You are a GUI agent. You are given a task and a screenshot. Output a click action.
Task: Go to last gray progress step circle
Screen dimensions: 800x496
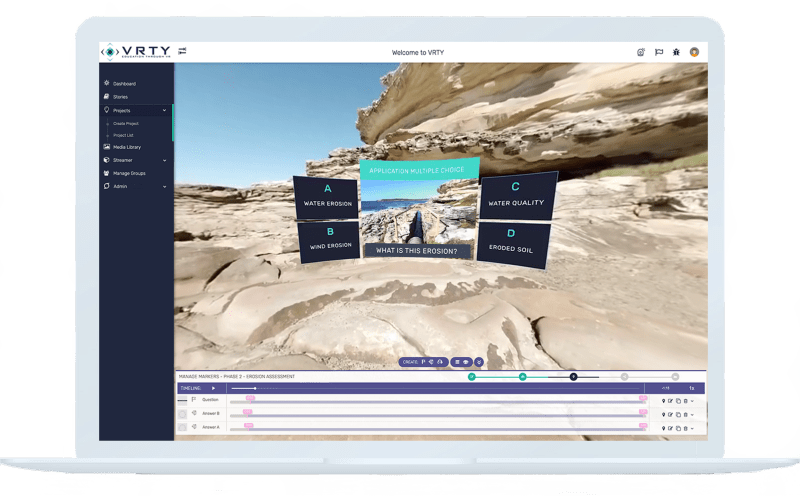675,377
